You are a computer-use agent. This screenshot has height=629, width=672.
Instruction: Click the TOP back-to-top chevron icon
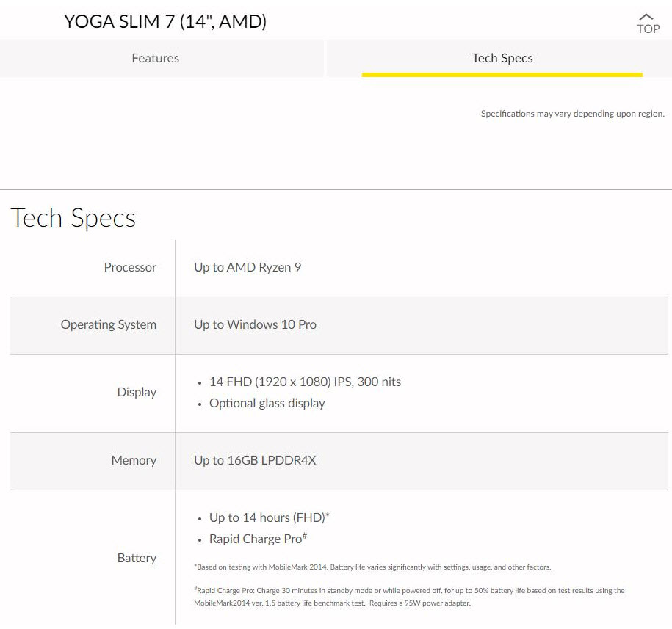click(x=647, y=17)
